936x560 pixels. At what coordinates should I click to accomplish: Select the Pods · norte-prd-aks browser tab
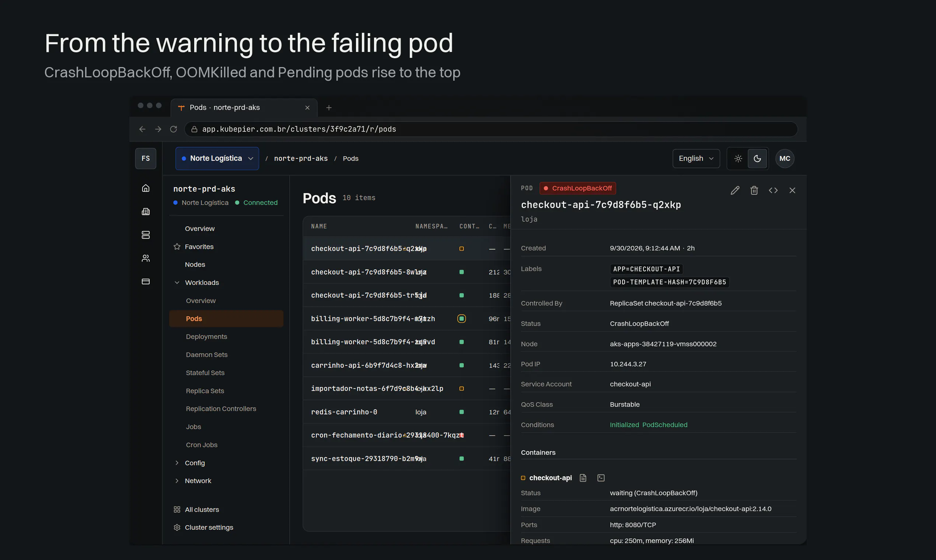(244, 108)
